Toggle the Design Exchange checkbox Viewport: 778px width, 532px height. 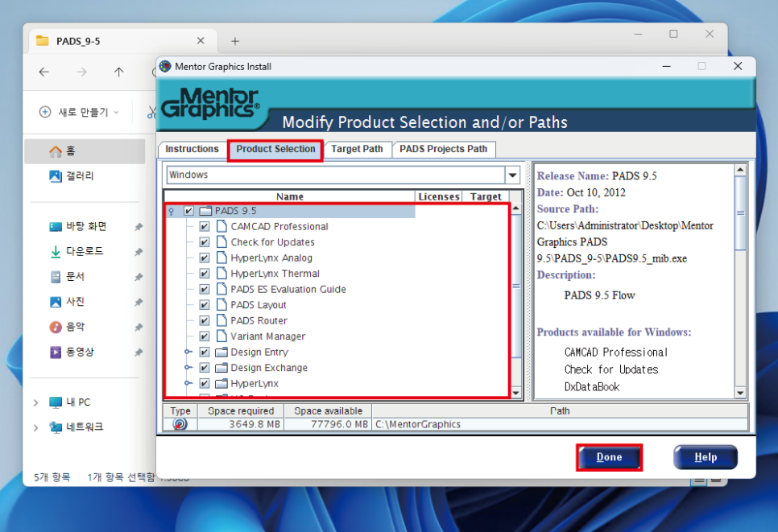point(205,368)
